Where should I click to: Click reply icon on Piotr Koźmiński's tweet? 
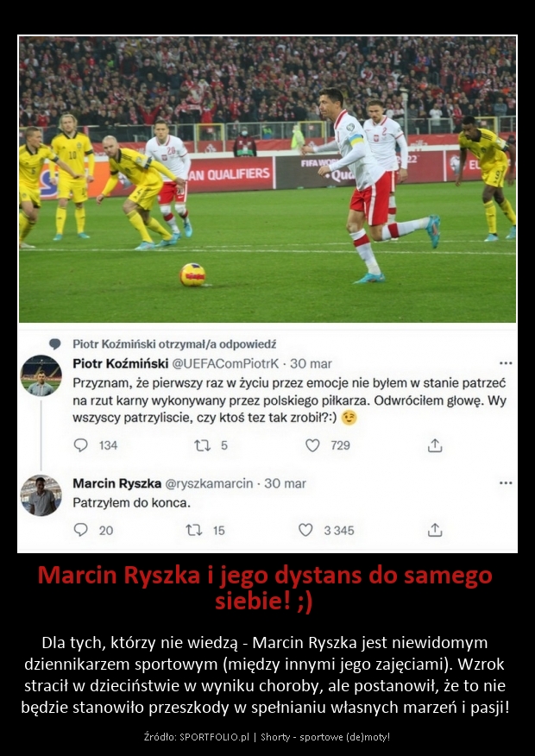(x=80, y=445)
